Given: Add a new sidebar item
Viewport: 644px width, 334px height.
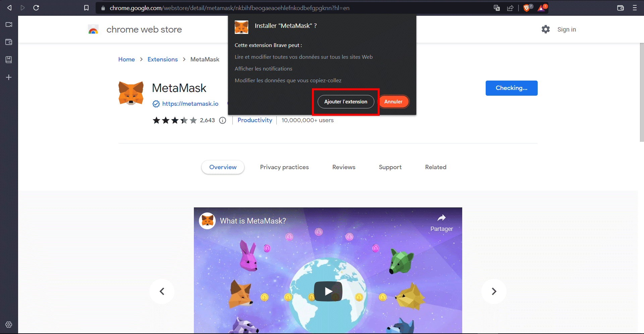Looking at the screenshot, I should (x=9, y=77).
